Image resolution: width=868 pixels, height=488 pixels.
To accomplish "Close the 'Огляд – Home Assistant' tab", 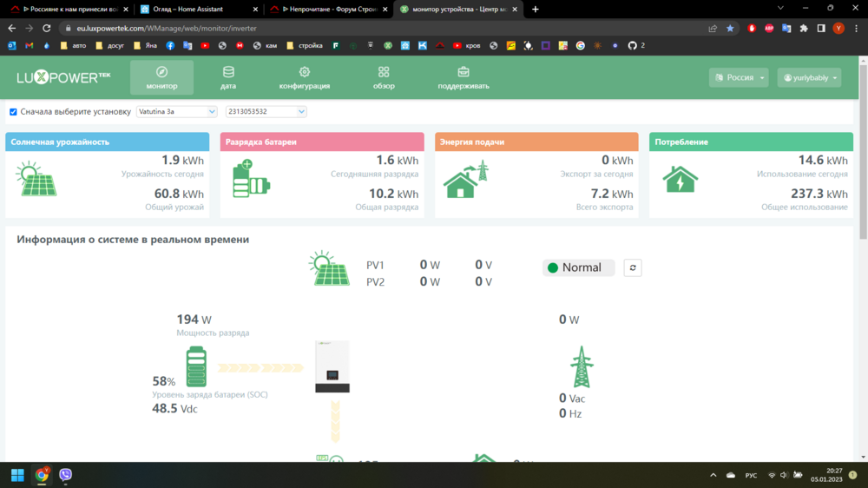I will (255, 9).
